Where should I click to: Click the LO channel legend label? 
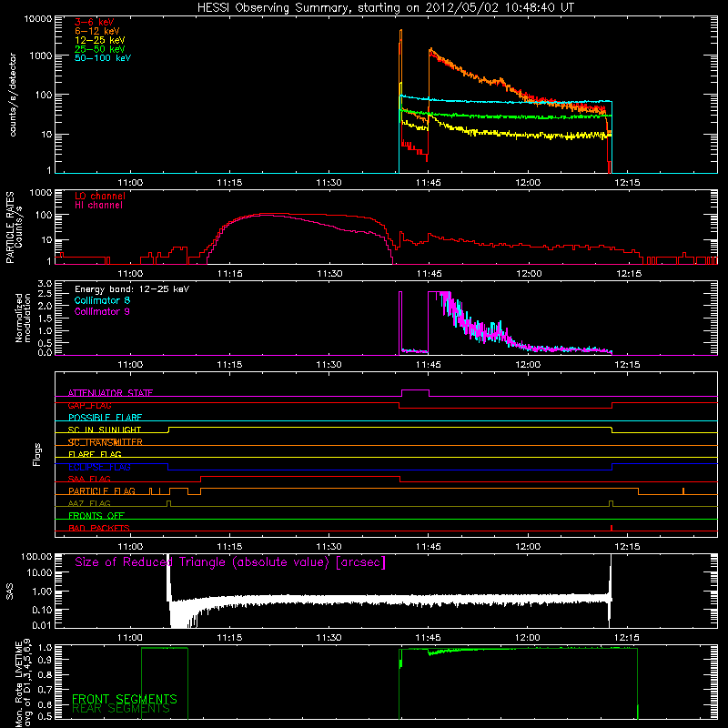[x=100, y=196]
